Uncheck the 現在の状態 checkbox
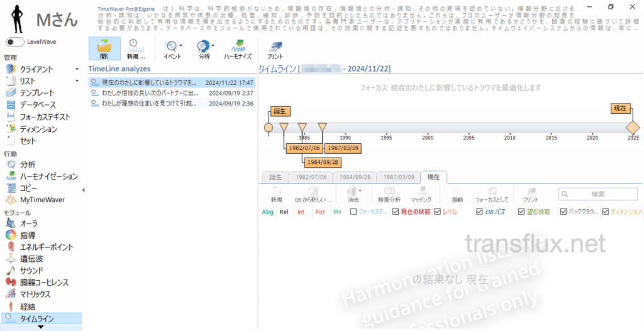The height and width of the screenshot is (331, 644). [x=396, y=212]
